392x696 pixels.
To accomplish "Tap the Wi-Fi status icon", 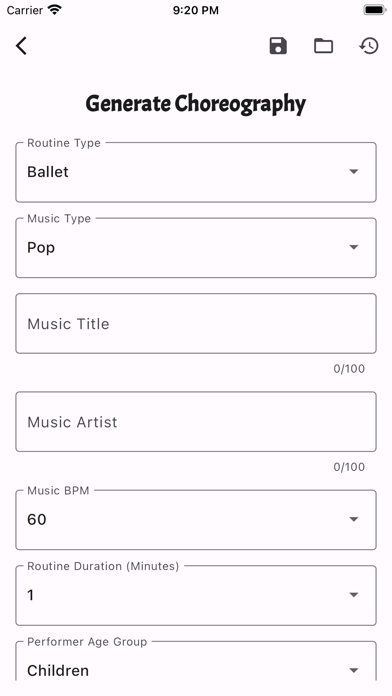I will point(55,10).
